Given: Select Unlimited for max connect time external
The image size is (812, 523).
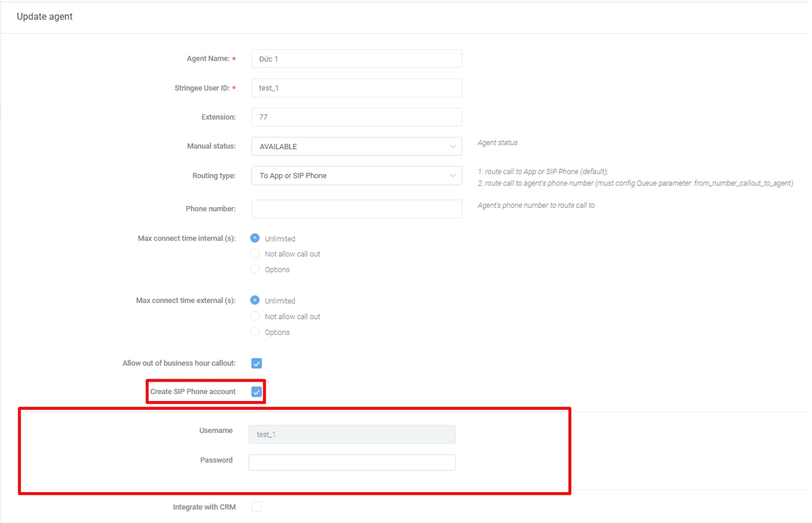Looking at the screenshot, I should click(255, 300).
